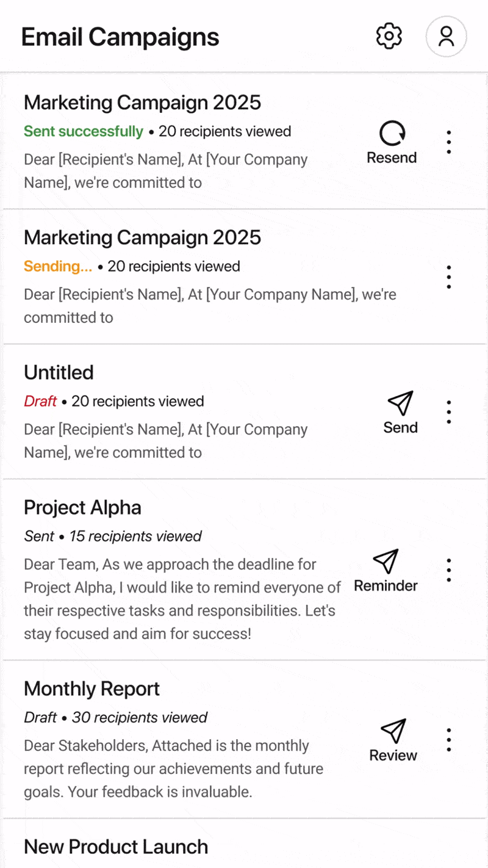Show more options for Monthly Report

449,740
